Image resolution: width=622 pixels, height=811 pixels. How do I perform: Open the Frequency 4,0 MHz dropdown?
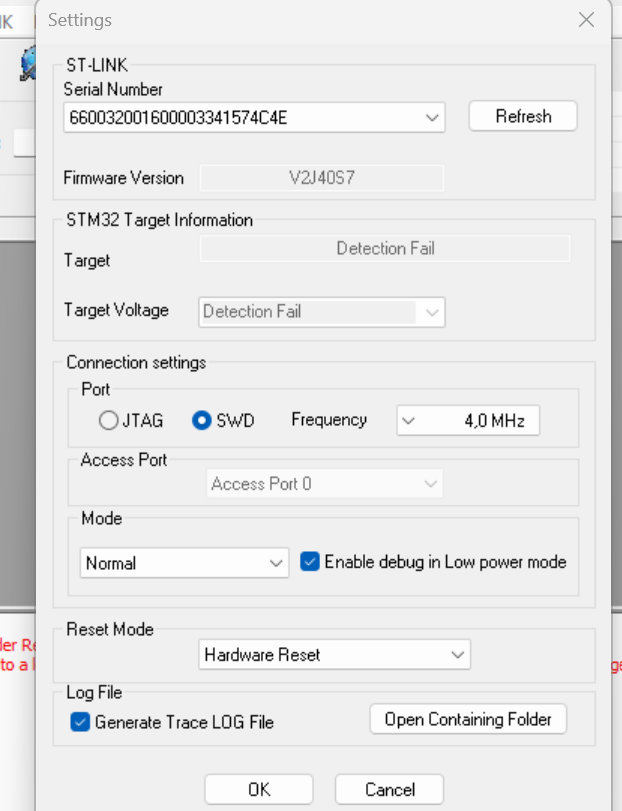click(468, 420)
